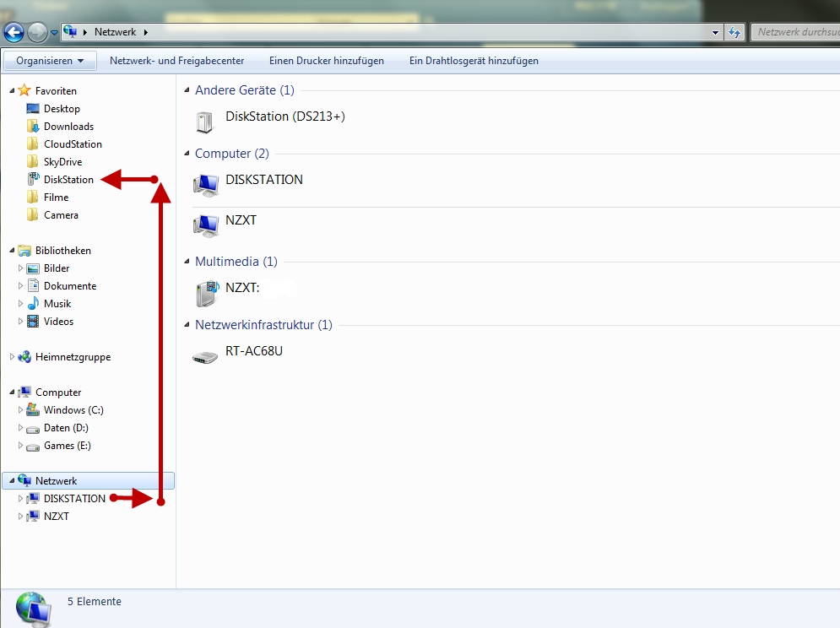Collapse the Multimedia (1) group
The width and height of the screenshot is (840, 628).
[187, 262]
